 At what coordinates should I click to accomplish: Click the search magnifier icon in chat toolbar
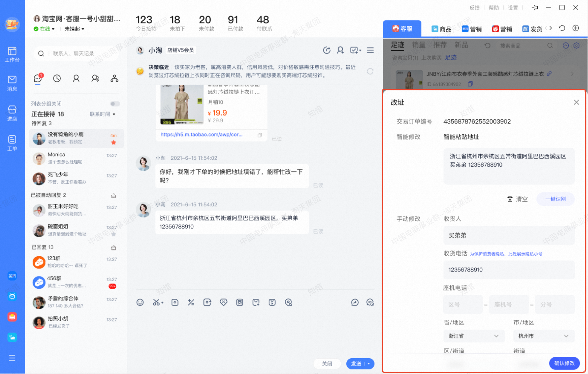288,302
